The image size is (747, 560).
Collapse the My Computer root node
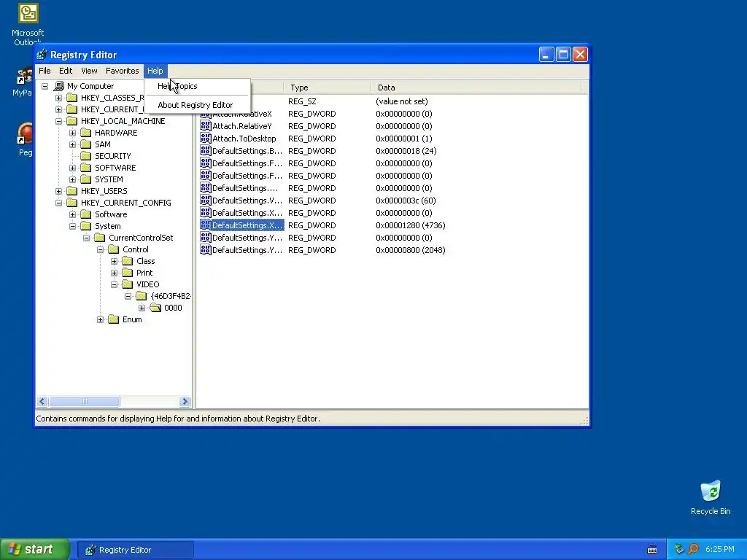pyautogui.click(x=44, y=86)
